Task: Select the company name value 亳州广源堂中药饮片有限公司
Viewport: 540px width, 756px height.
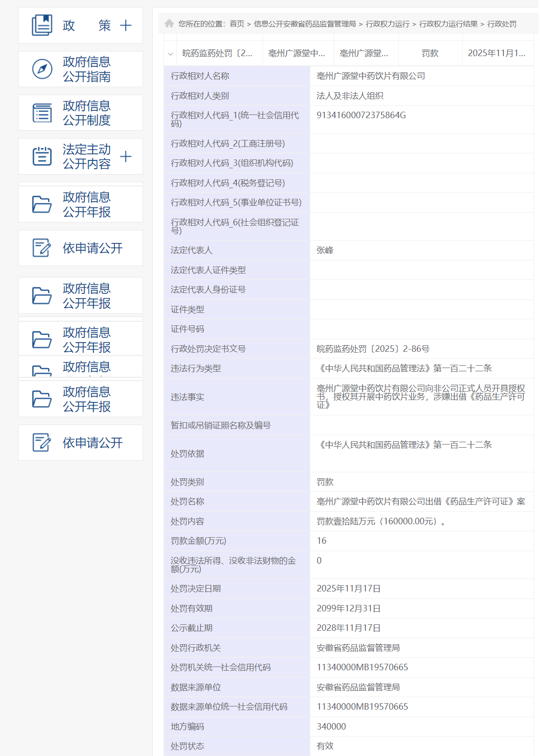Action: [370, 76]
